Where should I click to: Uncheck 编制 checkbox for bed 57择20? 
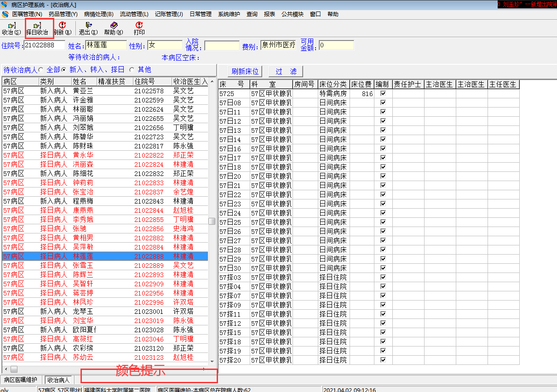click(x=383, y=360)
